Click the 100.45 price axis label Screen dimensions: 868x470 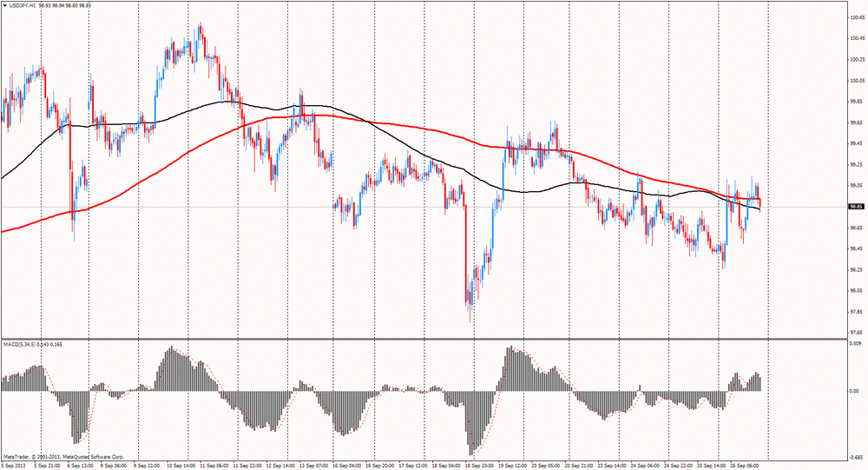[858, 38]
